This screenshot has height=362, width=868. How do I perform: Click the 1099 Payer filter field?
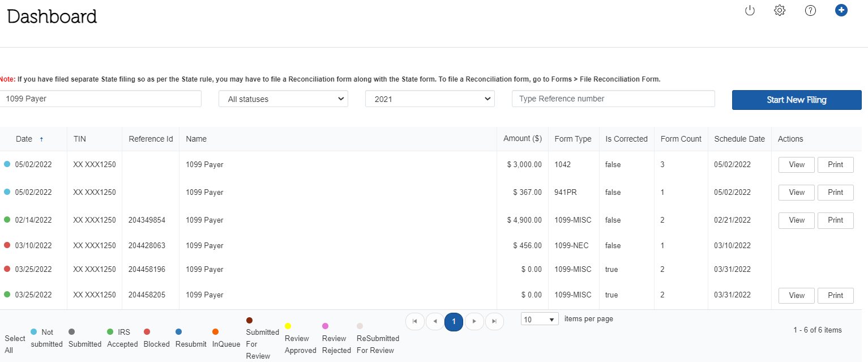(x=100, y=99)
